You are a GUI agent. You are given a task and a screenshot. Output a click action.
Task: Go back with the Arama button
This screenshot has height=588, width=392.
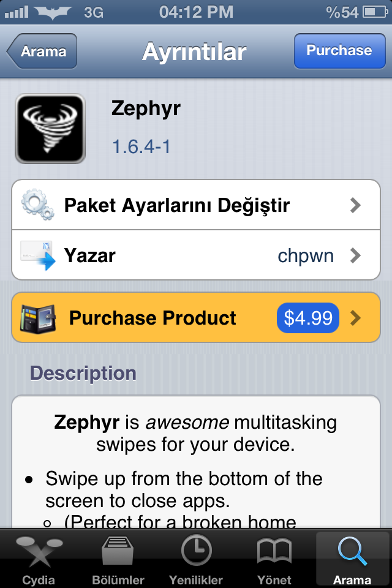coord(42,51)
